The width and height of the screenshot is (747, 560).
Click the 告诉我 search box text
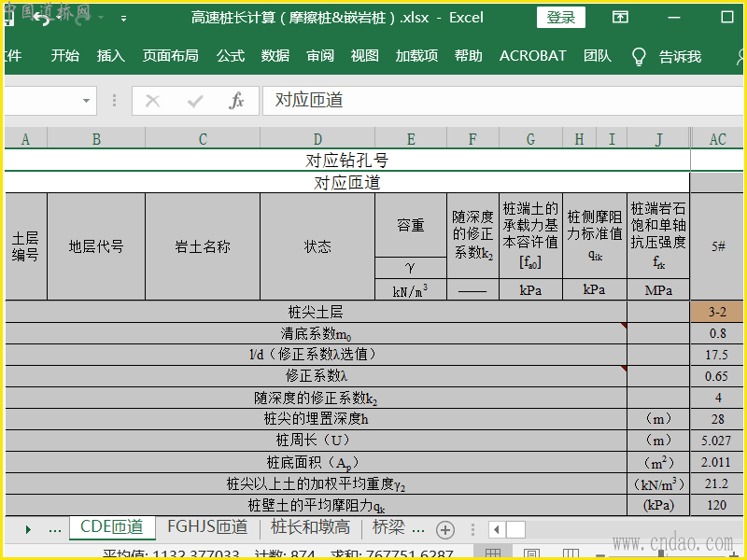(x=680, y=57)
